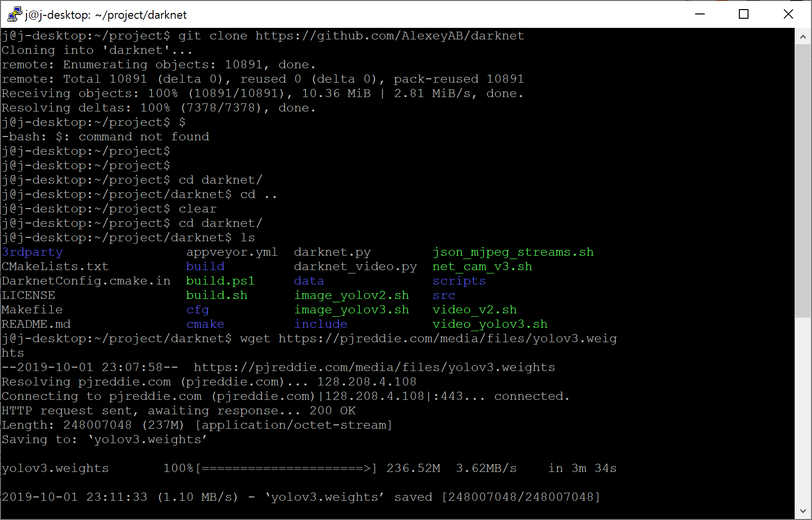
Task: Select 'cmake' directory name
Action: (205, 324)
